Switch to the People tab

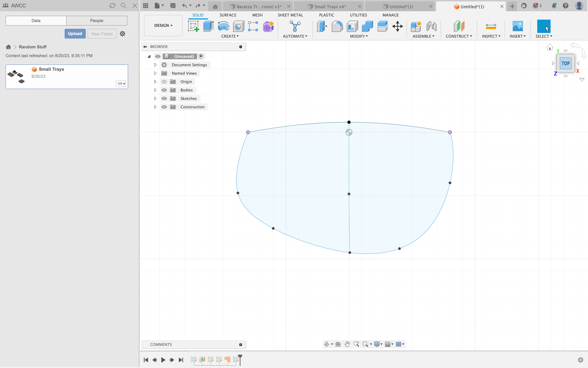(97, 21)
